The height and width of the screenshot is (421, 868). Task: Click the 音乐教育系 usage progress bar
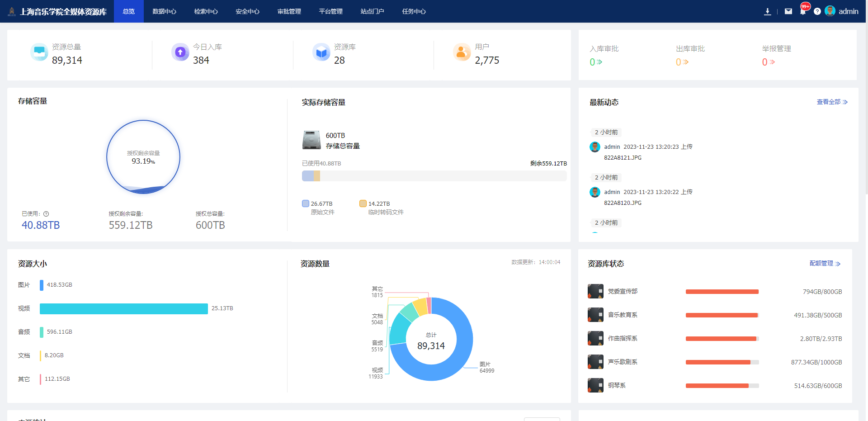coord(722,315)
